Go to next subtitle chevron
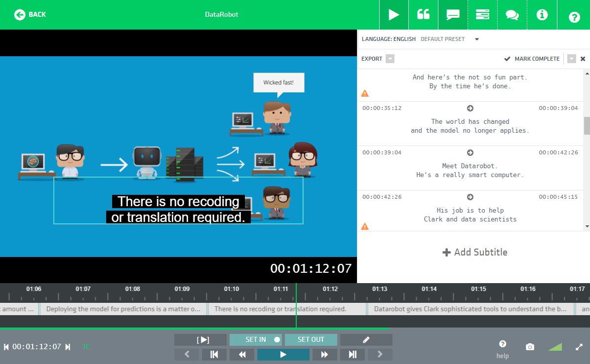This screenshot has width=590, height=364. tap(380, 354)
